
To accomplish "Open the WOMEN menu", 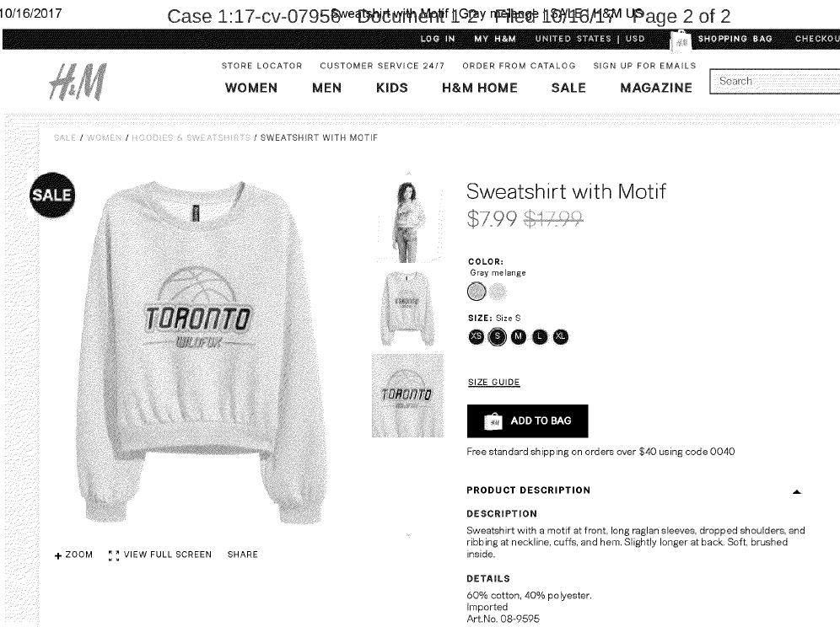I will pyautogui.click(x=251, y=88).
